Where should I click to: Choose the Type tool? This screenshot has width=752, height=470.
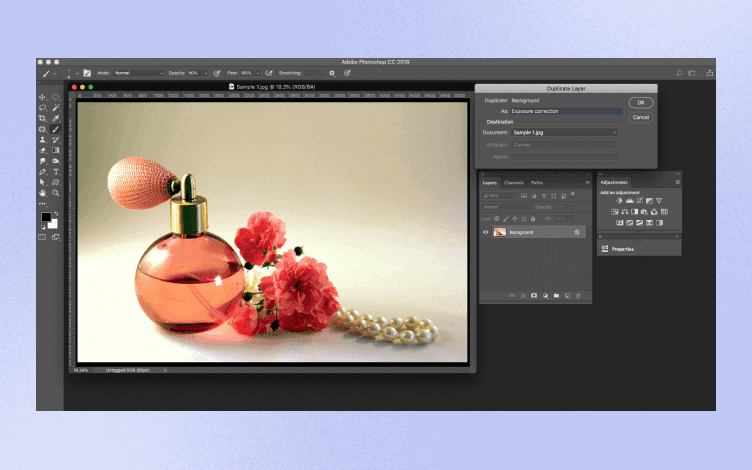point(56,172)
